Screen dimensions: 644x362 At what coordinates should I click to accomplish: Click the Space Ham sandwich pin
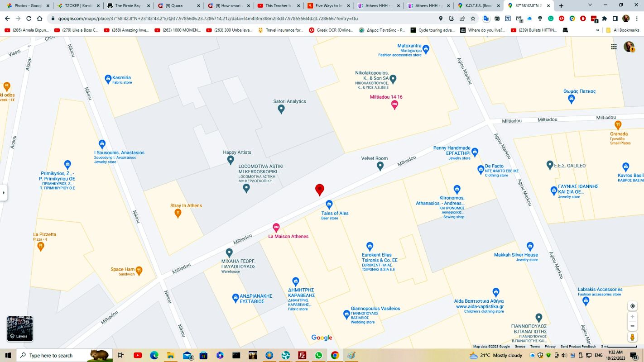pyautogui.click(x=139, y=271)
